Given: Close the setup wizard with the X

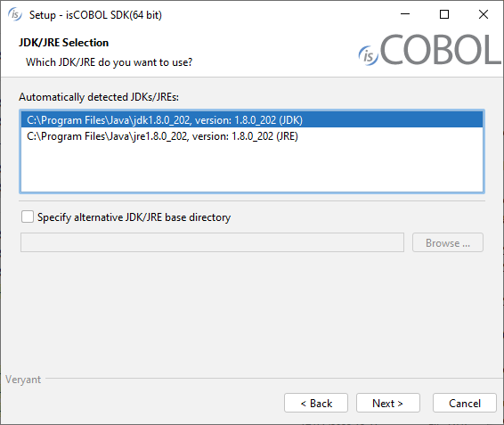Looking at the screenshot, I should (x=484, y=14).
